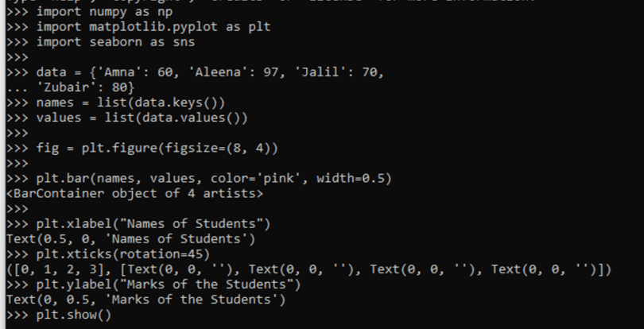Click the xticks output list line
Screen dimensions: 644x329
tap(308, 269)
